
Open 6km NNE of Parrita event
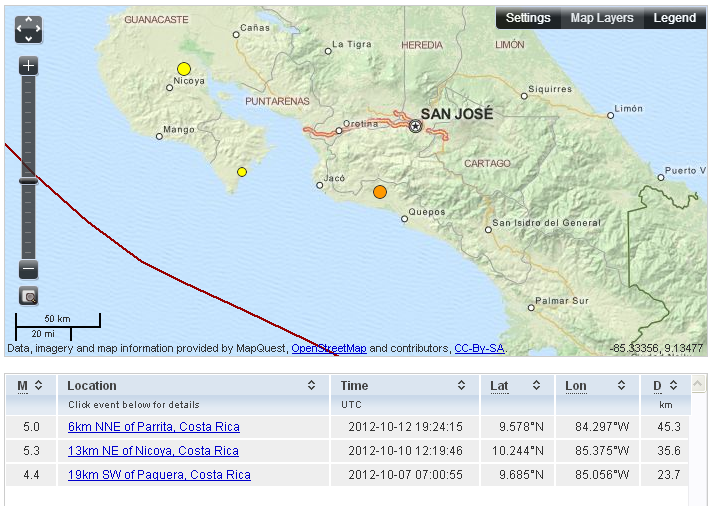pyautogui.click(x=153, y=427)
